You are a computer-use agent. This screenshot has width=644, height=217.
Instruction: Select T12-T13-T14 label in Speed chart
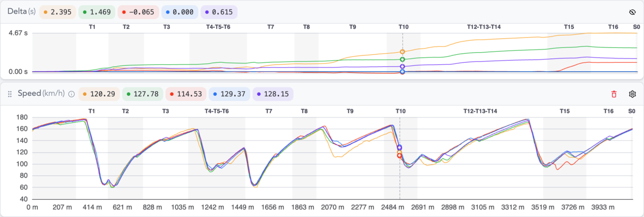[481, 111]
